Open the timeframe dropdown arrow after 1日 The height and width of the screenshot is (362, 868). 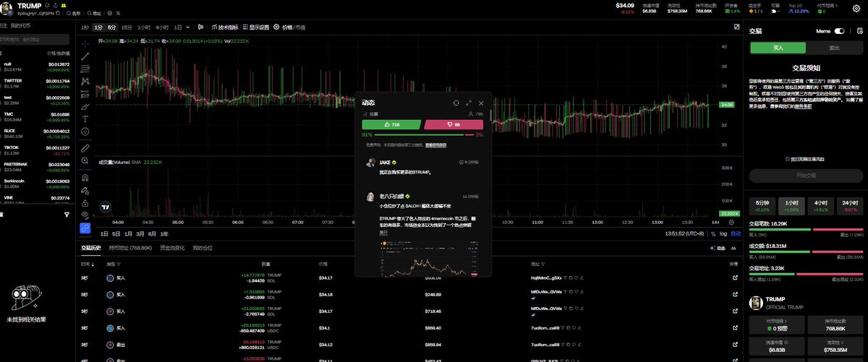(188, 27)
